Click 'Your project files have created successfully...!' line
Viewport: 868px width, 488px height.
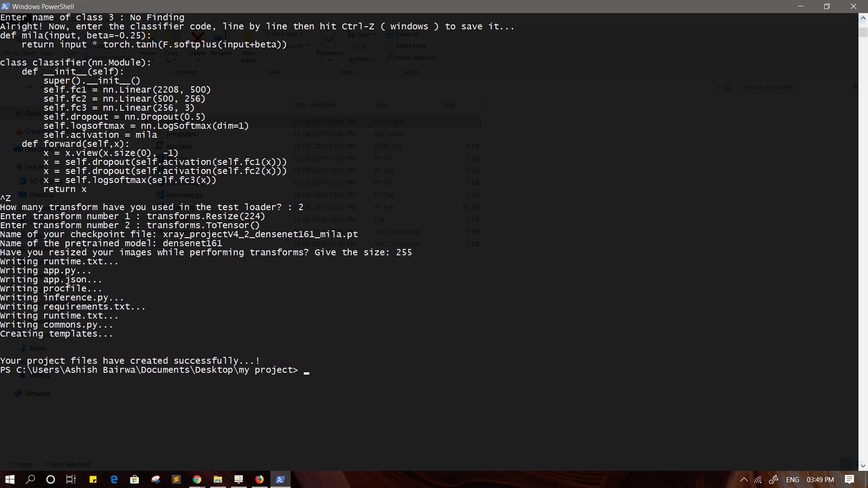click(x=130, y=361)
